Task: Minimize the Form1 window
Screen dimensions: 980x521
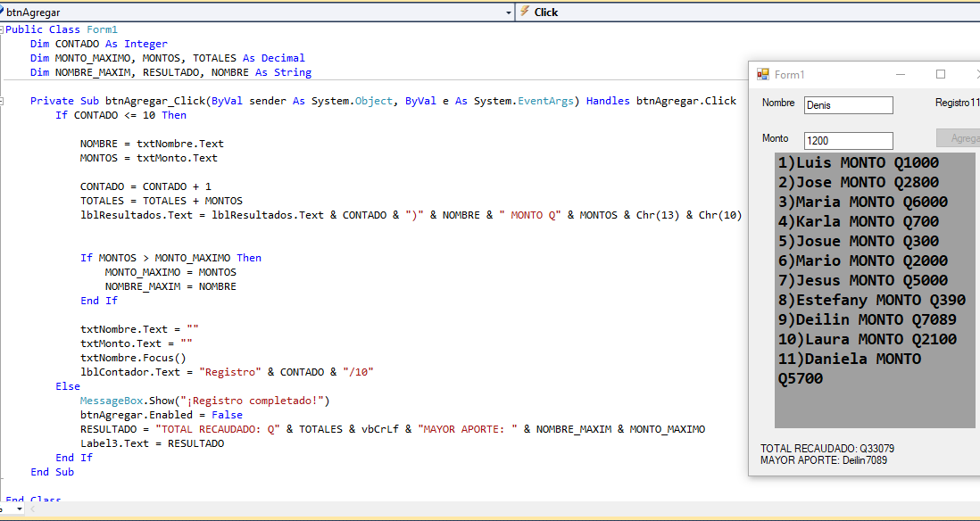Action: tap(901, 74)
